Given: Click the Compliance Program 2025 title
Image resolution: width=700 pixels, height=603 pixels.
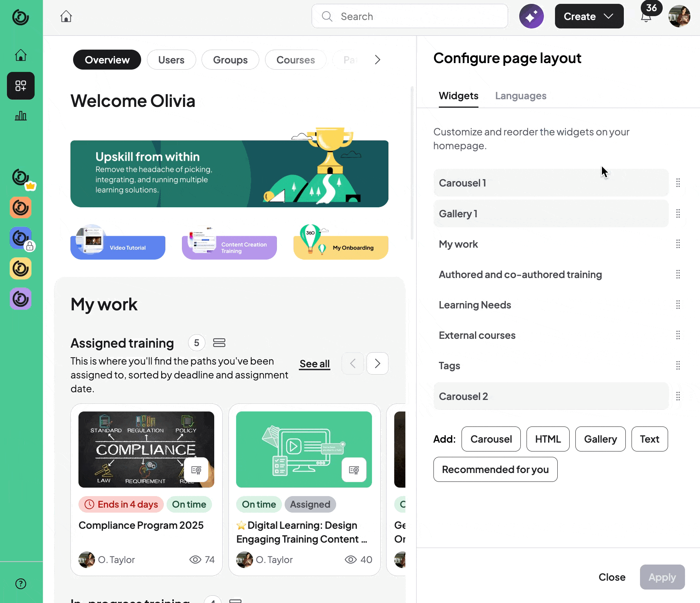Looking at the screenshot, I should point(141,525).
